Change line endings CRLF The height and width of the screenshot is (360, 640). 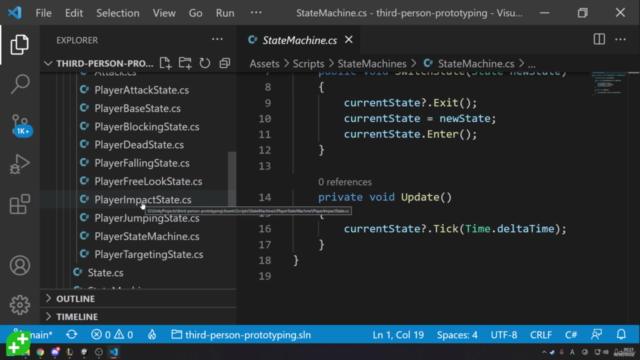pos(541,335)
